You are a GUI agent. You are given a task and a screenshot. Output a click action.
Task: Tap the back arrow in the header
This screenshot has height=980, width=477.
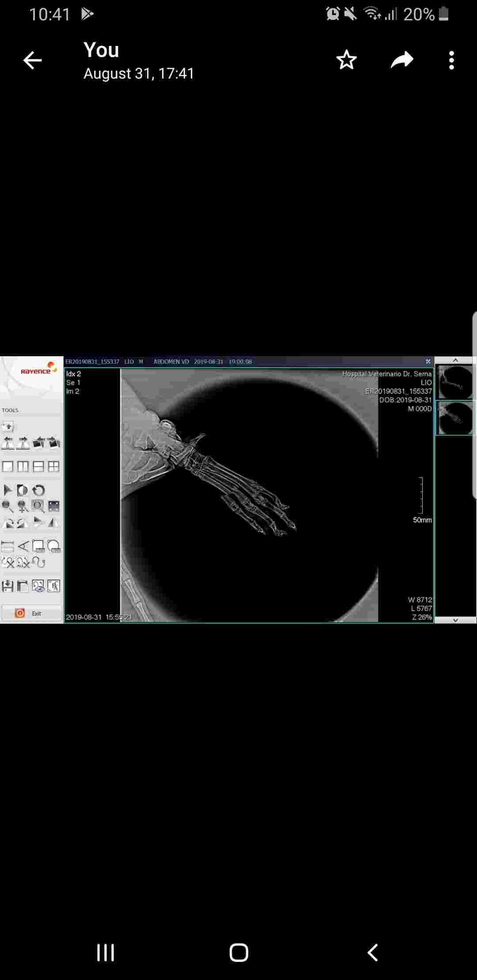click(x=32, y=60)
